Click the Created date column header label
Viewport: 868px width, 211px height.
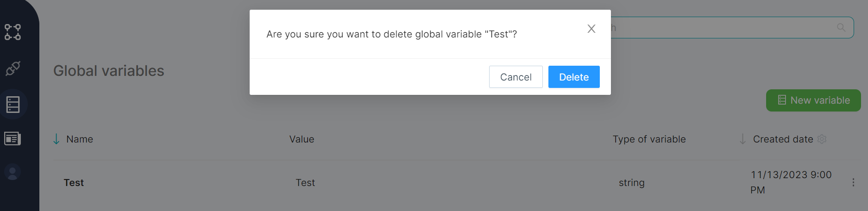pos(783,139)
